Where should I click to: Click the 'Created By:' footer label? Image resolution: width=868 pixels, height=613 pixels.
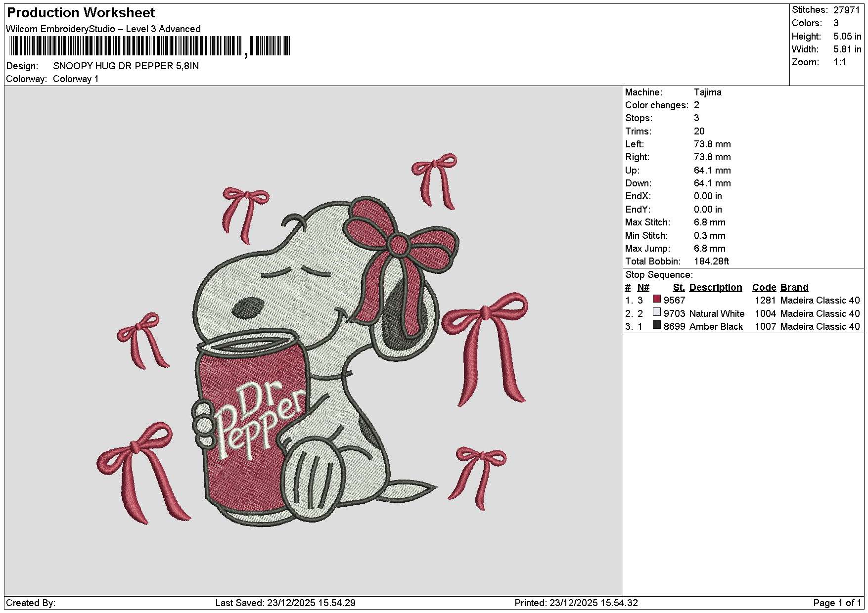click(31, 603)
